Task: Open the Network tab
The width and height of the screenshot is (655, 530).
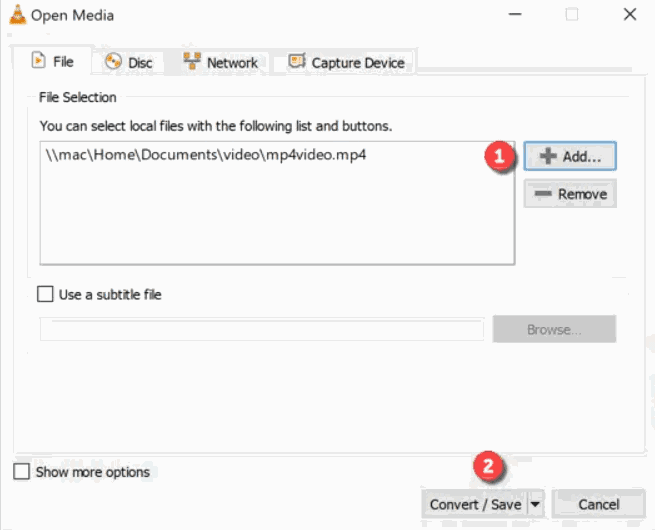Action: [x=221, y=62]
